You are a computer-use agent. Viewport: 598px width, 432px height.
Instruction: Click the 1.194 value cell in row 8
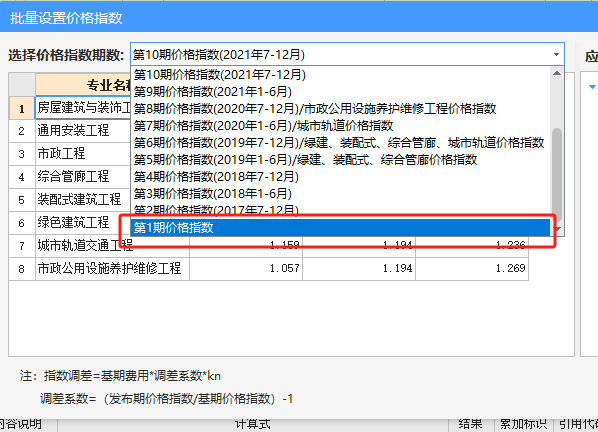pyautogui.click(x=359, y=268)
